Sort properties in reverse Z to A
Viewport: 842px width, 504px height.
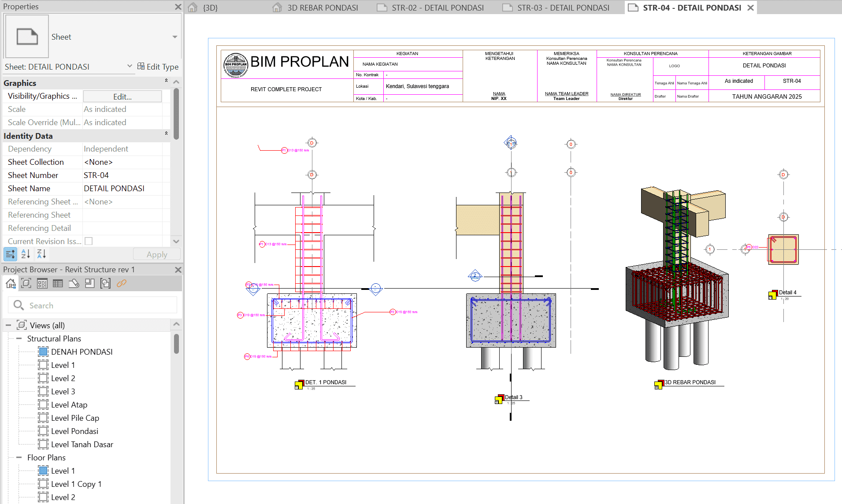[41, 254]
